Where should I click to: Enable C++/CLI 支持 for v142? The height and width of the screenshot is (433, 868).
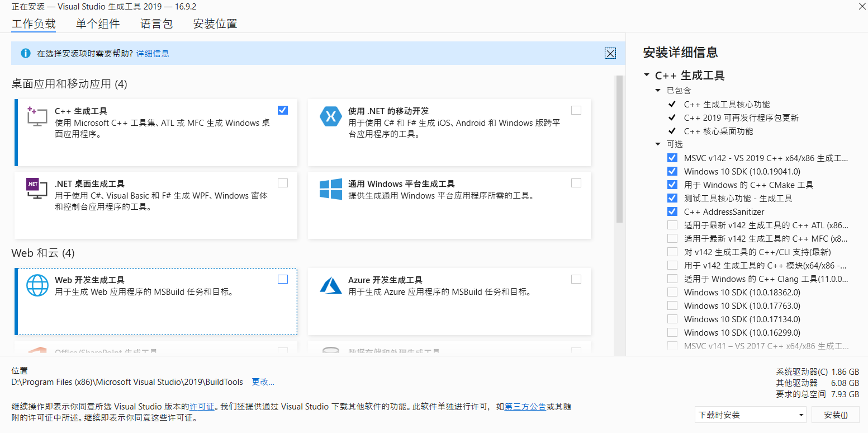[x=672, y=252]
